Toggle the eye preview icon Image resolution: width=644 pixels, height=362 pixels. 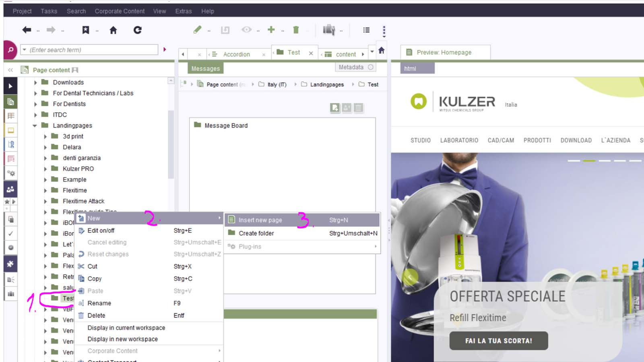(246, 30)
